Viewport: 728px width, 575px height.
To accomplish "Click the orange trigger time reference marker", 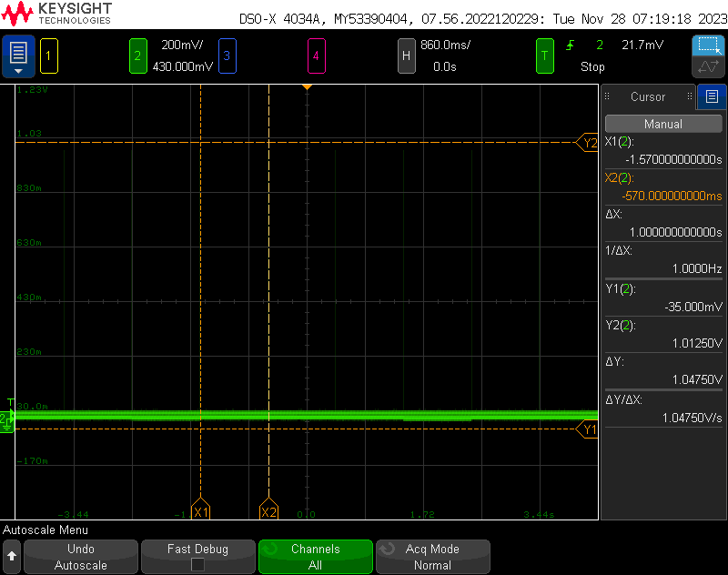I will click(x=307, y=87).
